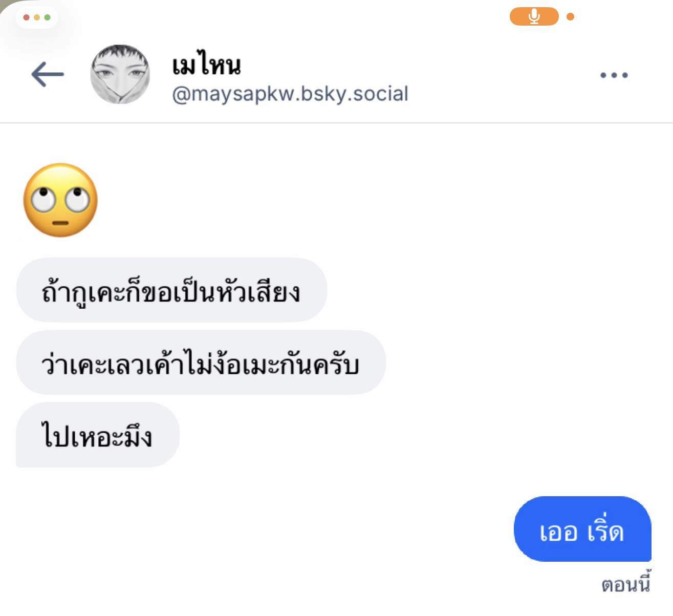The height and width of the screenshot is (616, 673).
Task: Open เมไหน's profile avatar
Action: [120, 75]
